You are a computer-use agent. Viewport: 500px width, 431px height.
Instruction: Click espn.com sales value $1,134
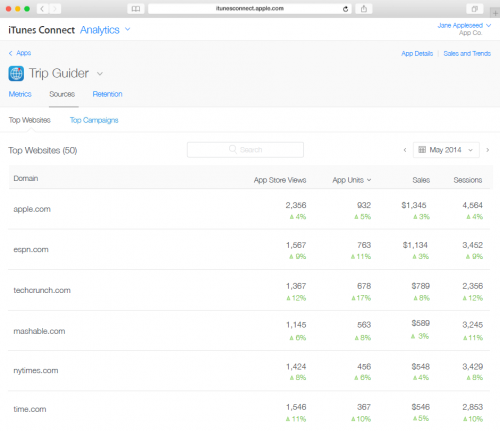point(415,245)
